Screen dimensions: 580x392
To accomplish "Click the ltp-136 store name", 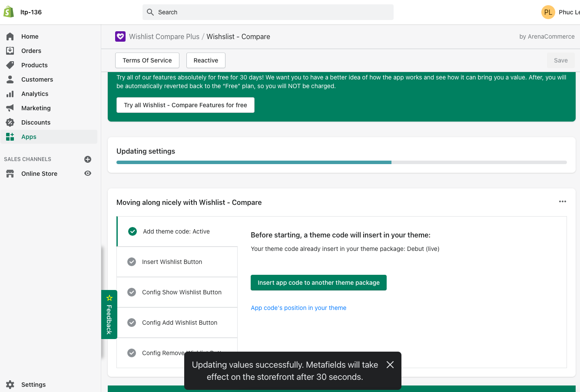I will [31, 12].
